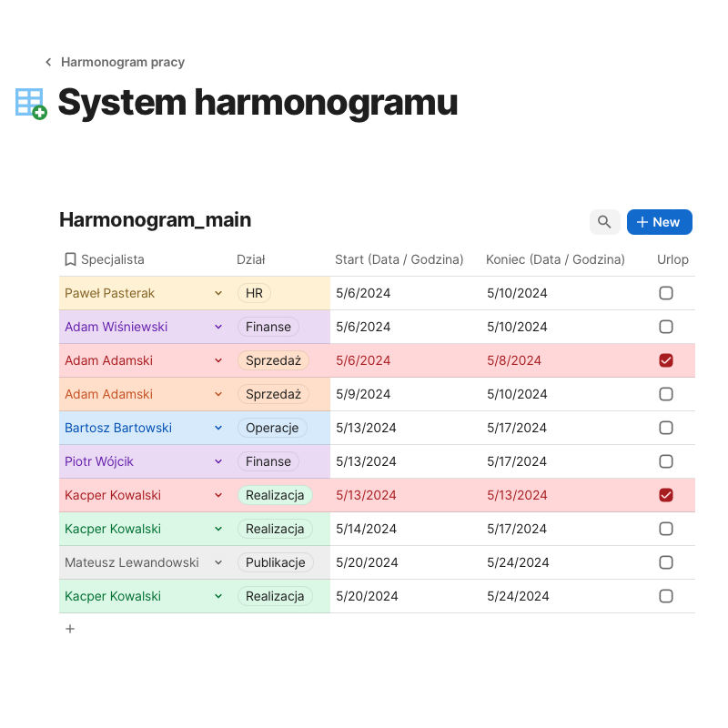
Task: Expand the Bartosz Bartowski dropdown arrow
Action: tap(218, 428)
